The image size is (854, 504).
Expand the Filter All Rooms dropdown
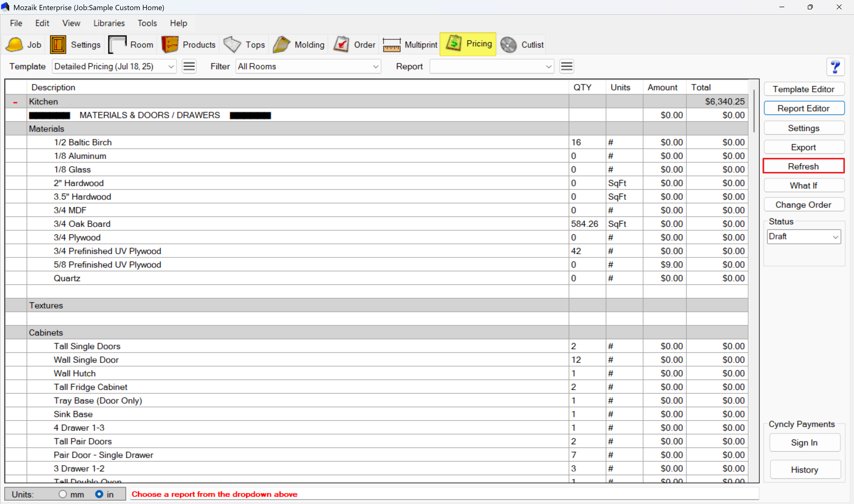pyautogui.click(x=375, y=66)
